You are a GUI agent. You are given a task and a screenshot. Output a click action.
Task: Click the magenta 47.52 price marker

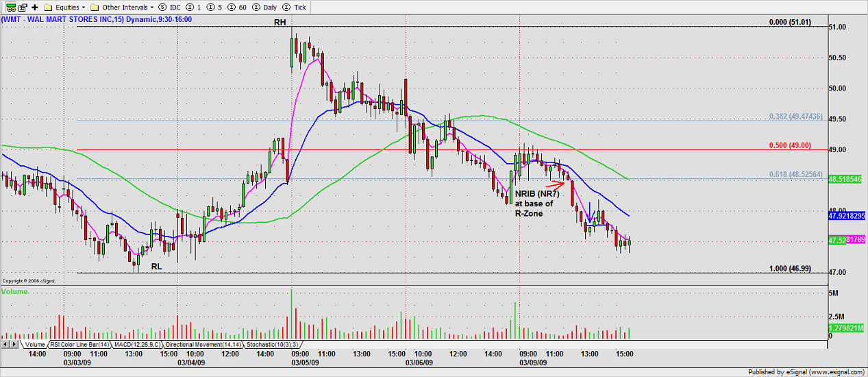tap(847, 240)
